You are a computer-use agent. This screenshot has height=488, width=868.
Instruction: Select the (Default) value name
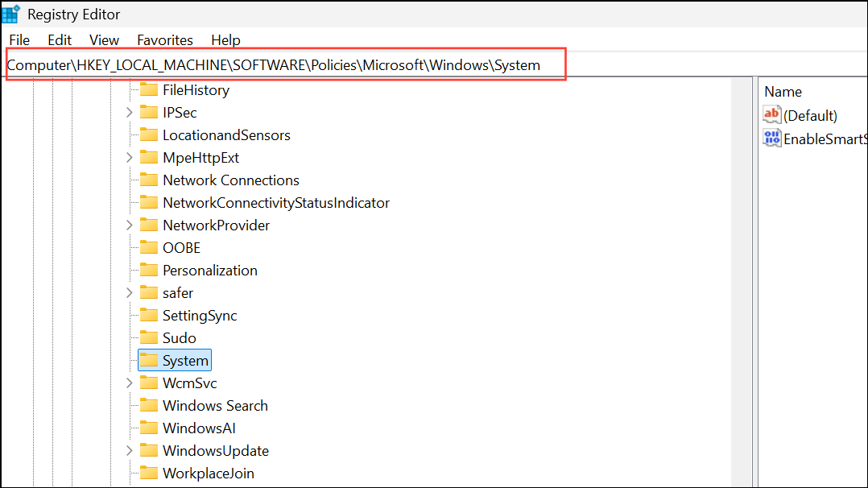(x=810, y=115)
